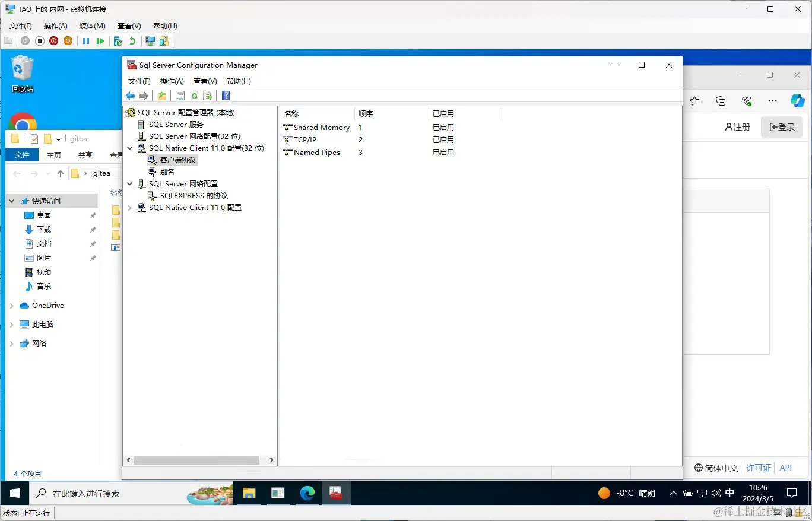Click the Up one level folder icon

pos(162,96)
